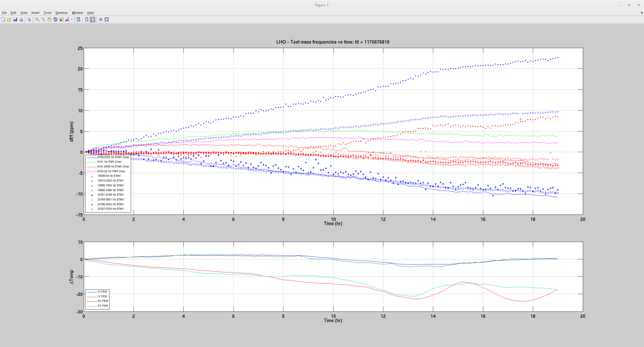Select the Data Cursor tool

(61, 19)
